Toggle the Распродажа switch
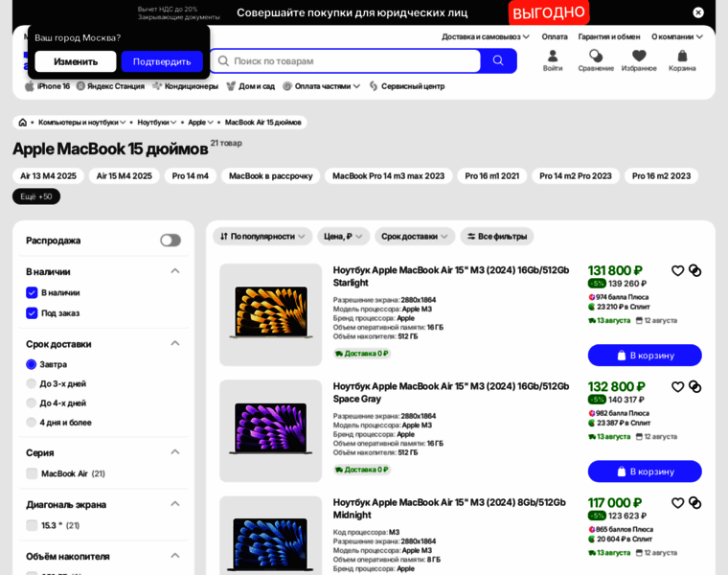Screen dimensions: 728x575 point(171,241)
